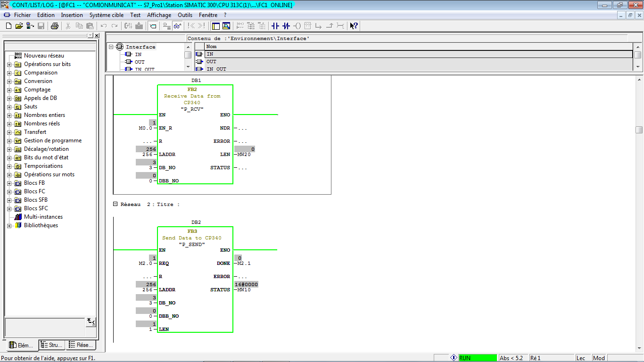Collapse Réseau 2 network header
The height and width of the screenshot is (362, 644).
pos(116,204)
